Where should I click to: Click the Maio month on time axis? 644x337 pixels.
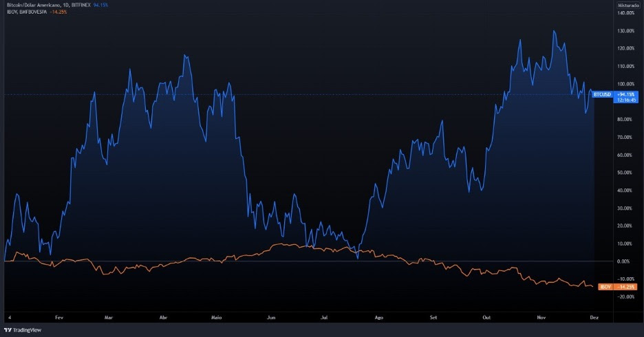(x=217, y=317)
